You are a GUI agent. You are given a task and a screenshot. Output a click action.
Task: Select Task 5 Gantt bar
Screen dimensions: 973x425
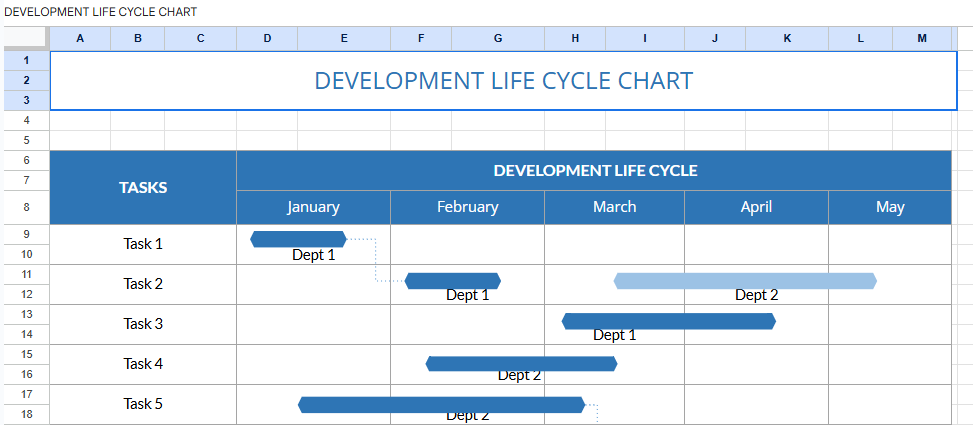point(441,405)
